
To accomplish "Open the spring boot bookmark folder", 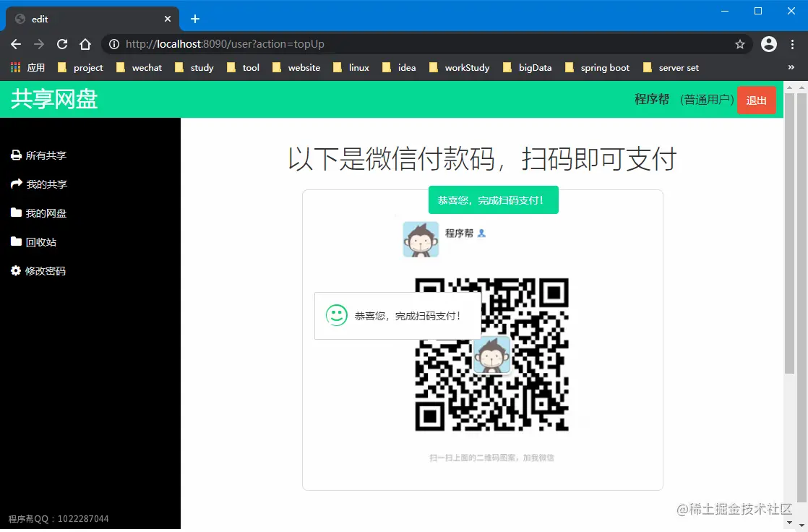I will coord(597,67).
